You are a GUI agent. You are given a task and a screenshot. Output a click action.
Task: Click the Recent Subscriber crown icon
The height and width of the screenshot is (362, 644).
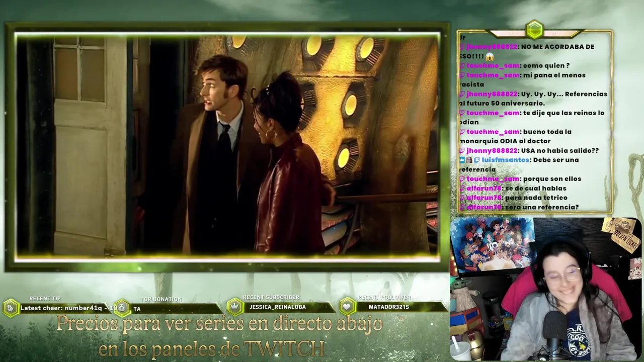pyautogui.click(x=234, y=306)
